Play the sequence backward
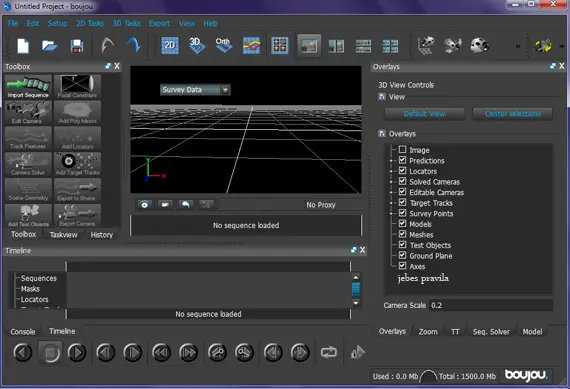570x389 pixels. pyautogui.click(x=23, y=352)
